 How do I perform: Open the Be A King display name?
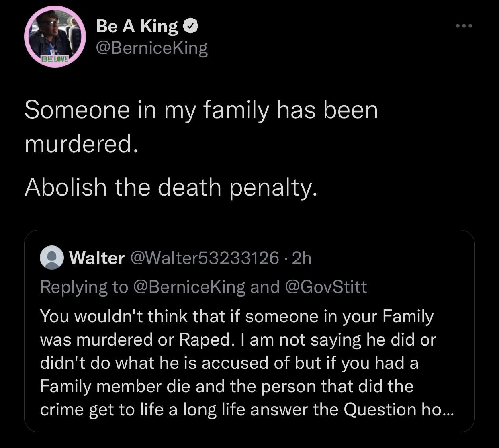tap(137, 27)
